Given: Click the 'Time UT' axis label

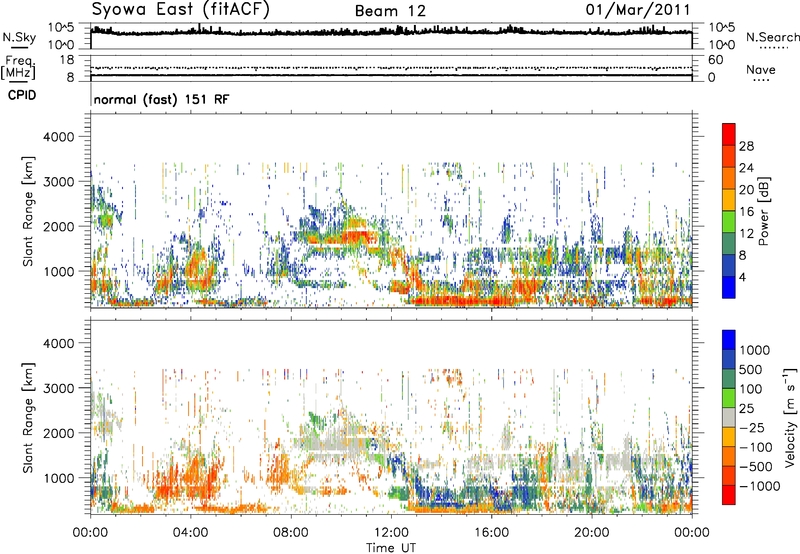Looking at the screenshot, I should [391, 548].
